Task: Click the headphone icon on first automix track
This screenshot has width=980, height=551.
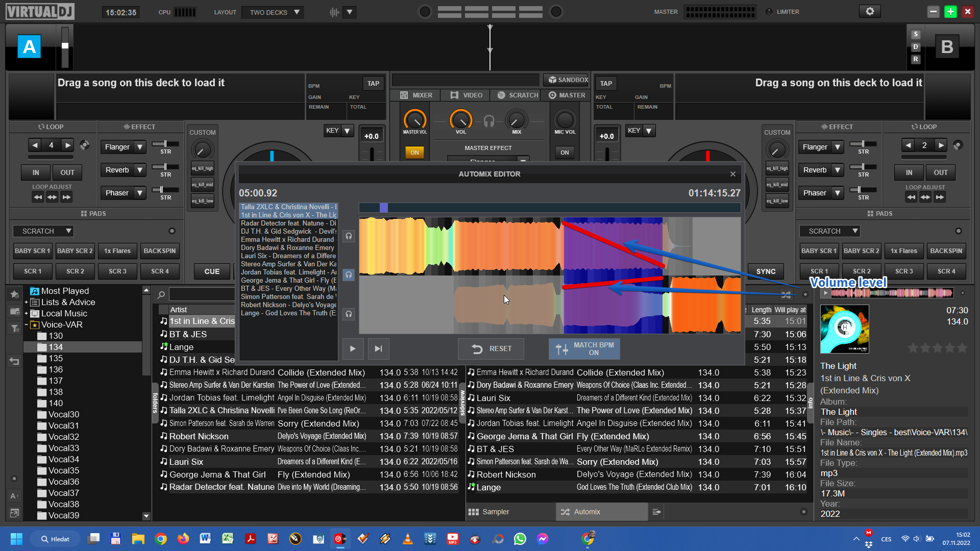Action: (x=349, y=236)
